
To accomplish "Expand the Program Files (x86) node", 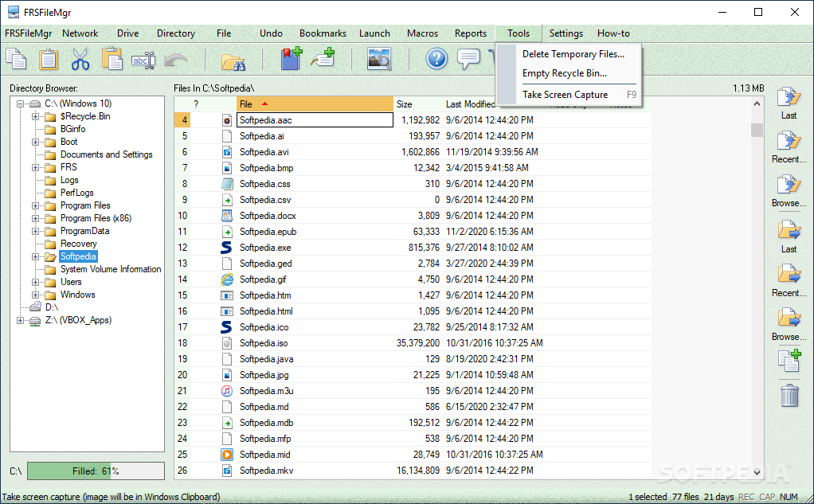I will click(x=35, y=218).
